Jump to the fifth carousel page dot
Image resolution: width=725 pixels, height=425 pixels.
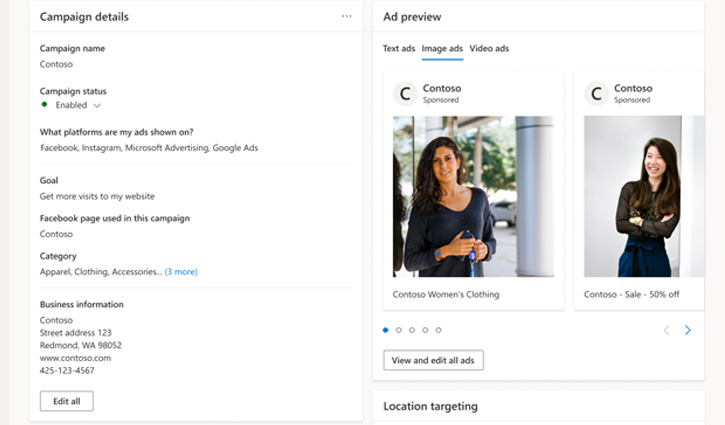coord(438,330)
